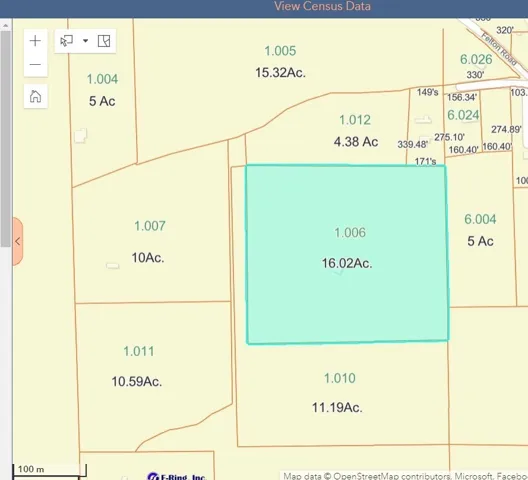Screen dimensions: 528x480
Task: Click the 275.10' dimension label
Action: [x=450, y=137]
